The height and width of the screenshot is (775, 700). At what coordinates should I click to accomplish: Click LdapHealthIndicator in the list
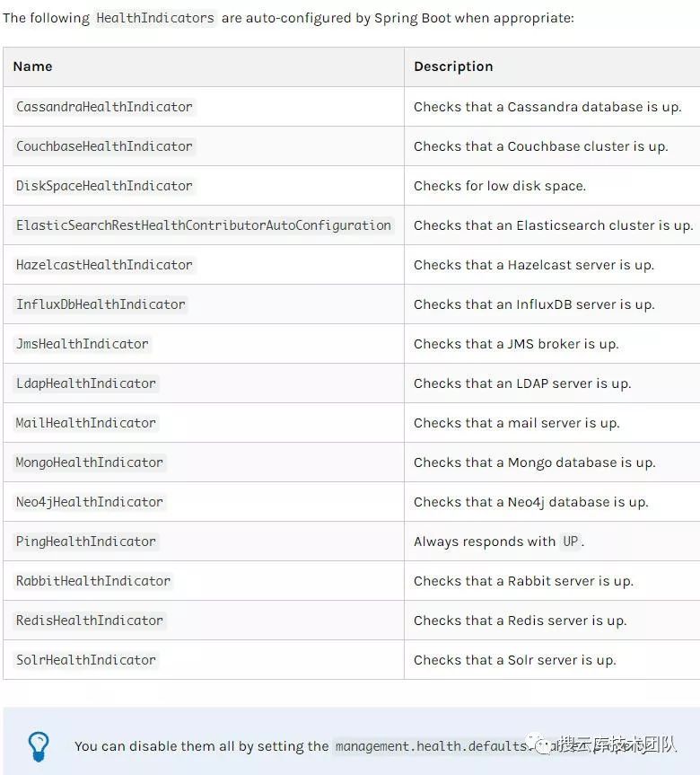[x=86, y=383]
